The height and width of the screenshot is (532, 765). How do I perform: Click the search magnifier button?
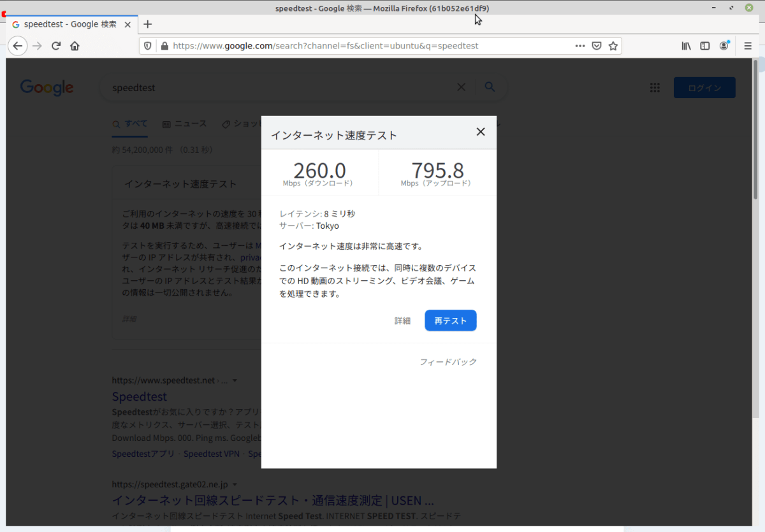(490, 87)
